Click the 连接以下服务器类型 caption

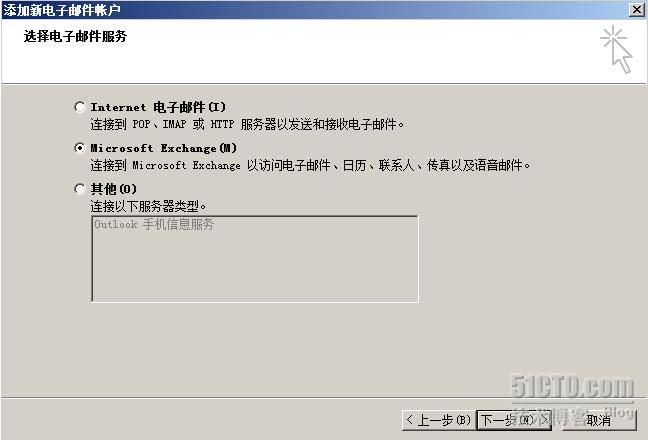[148, 206]
